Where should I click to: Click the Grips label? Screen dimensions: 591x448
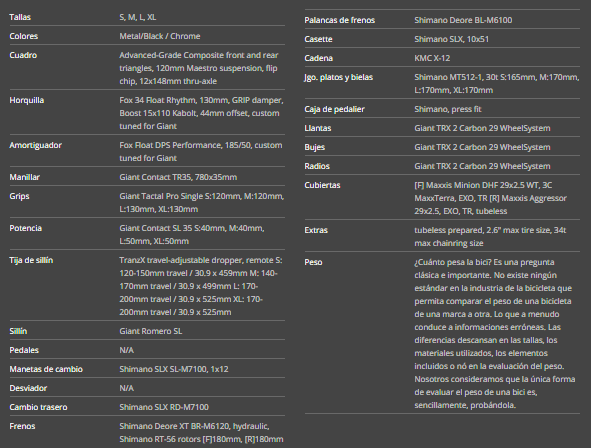(19, 196)
